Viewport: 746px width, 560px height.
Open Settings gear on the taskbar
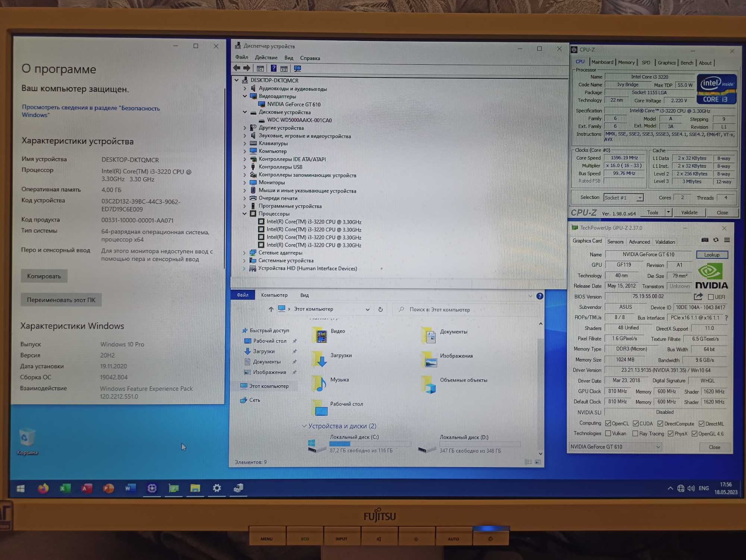pos(217,488)
